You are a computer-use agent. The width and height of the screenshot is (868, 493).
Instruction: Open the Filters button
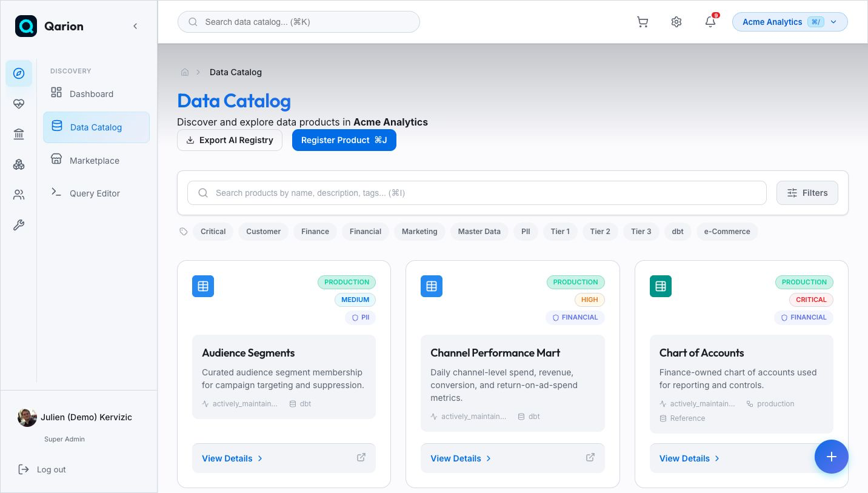[x=807, y=193]
